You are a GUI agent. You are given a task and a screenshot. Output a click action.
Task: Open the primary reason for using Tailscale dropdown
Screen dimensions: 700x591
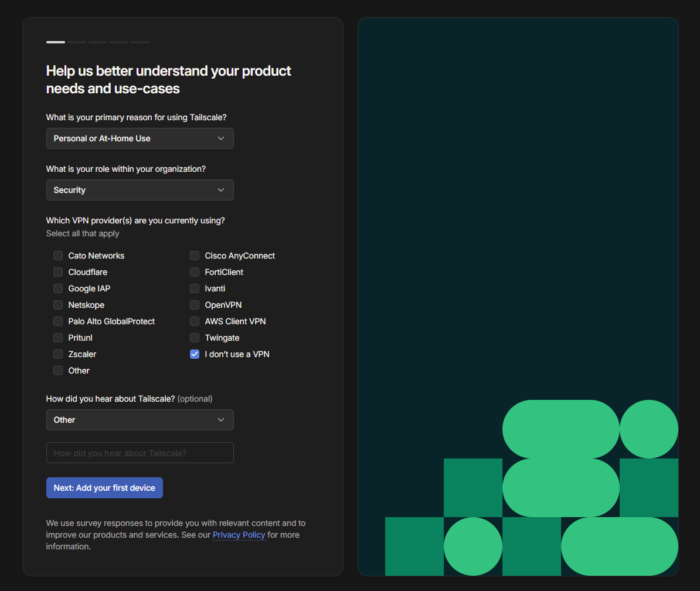point(140,138)
